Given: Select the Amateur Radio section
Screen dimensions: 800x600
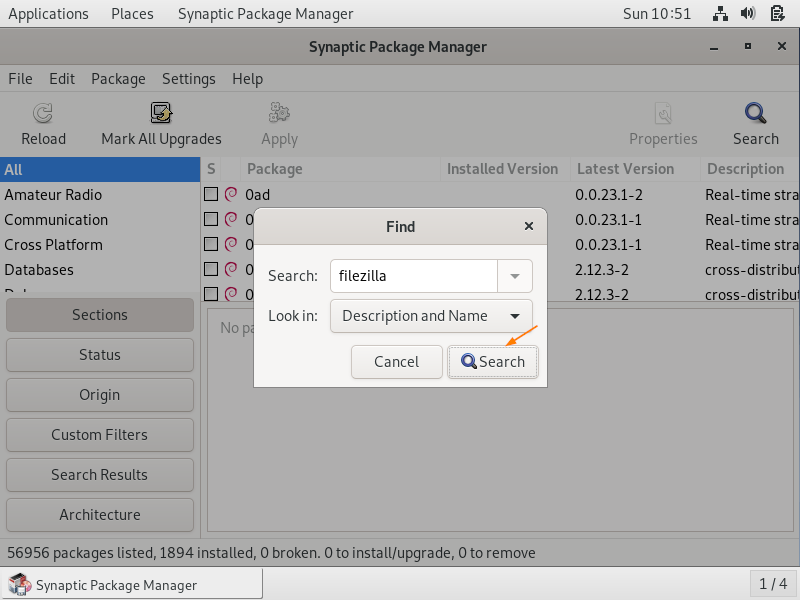Looking at the screenshot, I should click(100, 194).
